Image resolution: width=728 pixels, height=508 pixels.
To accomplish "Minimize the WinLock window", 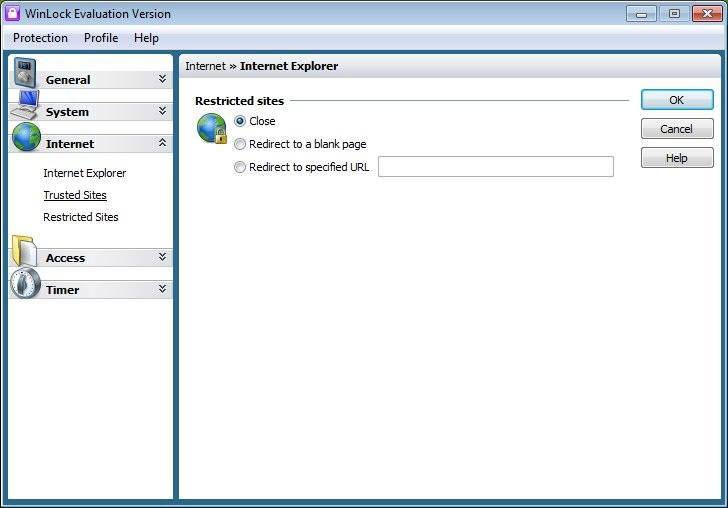I will coord(641,13).
